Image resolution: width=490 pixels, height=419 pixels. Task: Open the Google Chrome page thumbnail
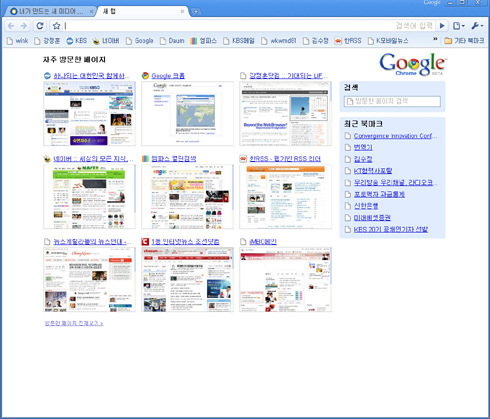click(187, 114)
